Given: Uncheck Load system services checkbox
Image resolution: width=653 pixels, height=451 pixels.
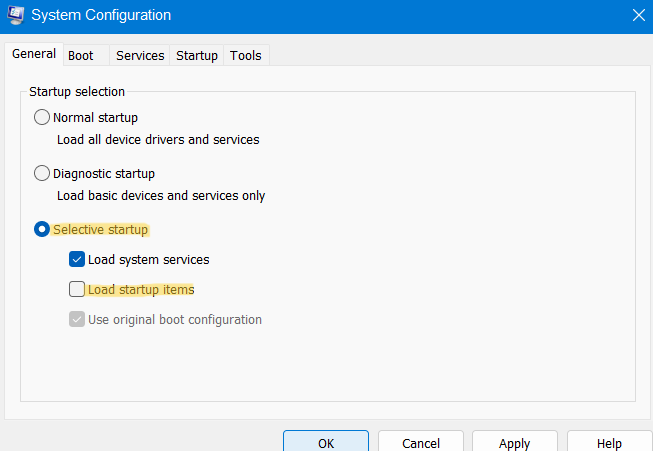Looking at the screenshot, I should point(77,260).
